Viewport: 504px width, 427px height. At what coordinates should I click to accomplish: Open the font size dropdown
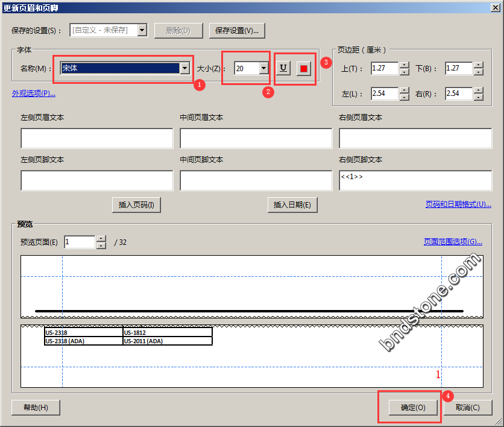263,68
